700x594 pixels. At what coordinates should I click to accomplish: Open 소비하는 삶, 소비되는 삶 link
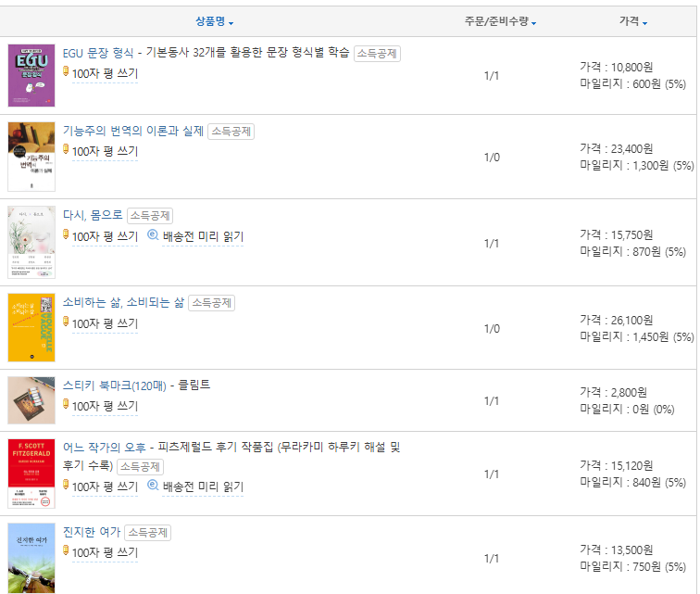pos(123,303)
